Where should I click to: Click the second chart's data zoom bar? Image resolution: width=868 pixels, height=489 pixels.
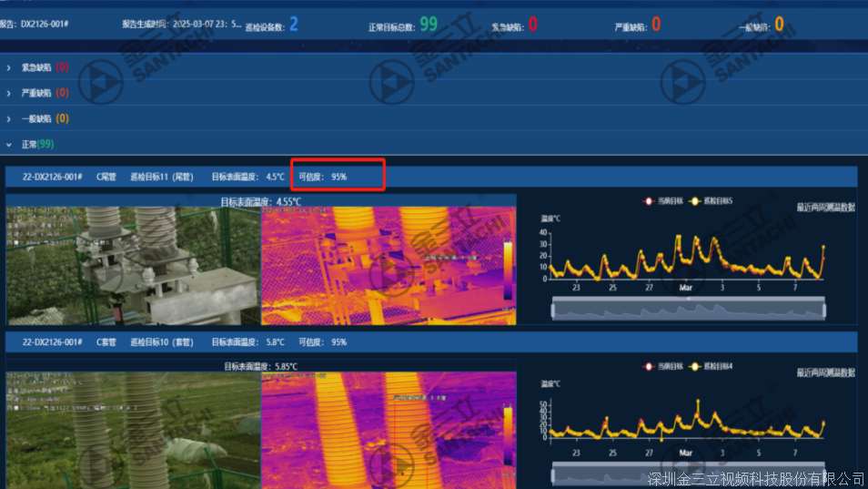(689, 473)
